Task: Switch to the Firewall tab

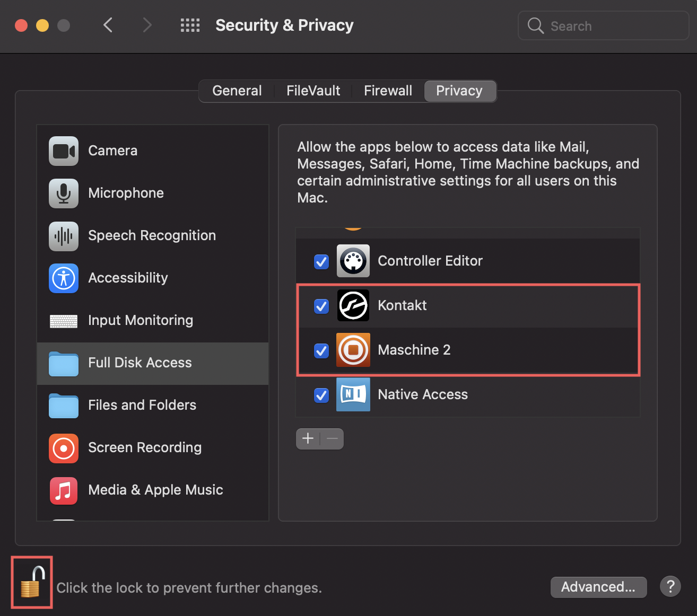Action: point(388,91)
